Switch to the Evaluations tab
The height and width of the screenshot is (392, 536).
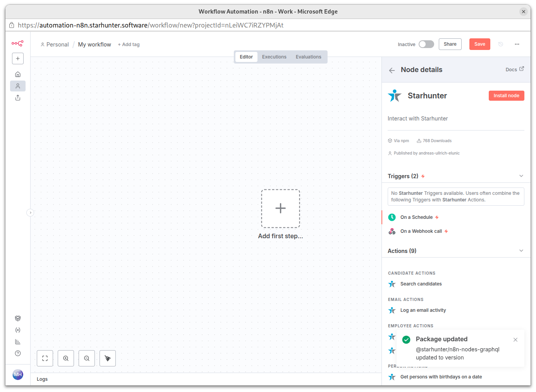click(309, 57)
